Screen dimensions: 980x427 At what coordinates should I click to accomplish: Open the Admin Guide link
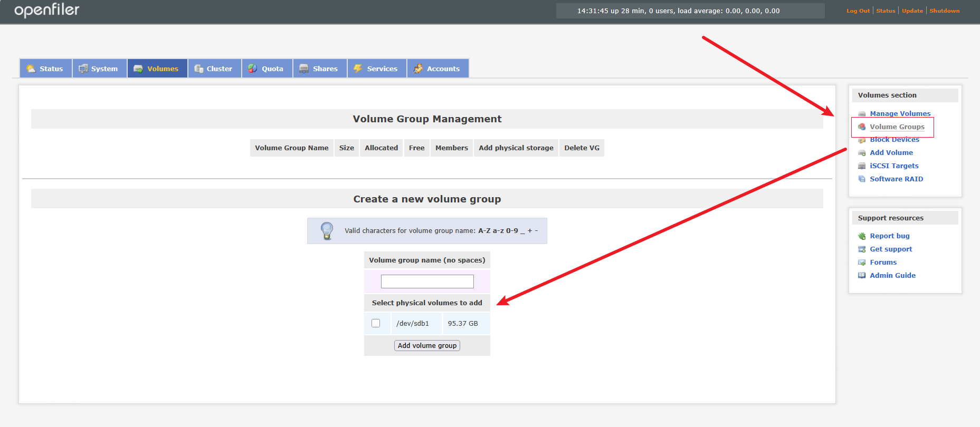click(893, 276)
